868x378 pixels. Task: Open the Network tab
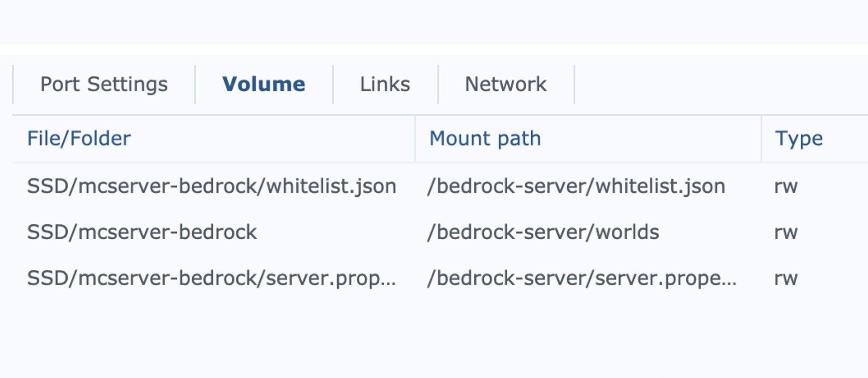click(506, 85)
